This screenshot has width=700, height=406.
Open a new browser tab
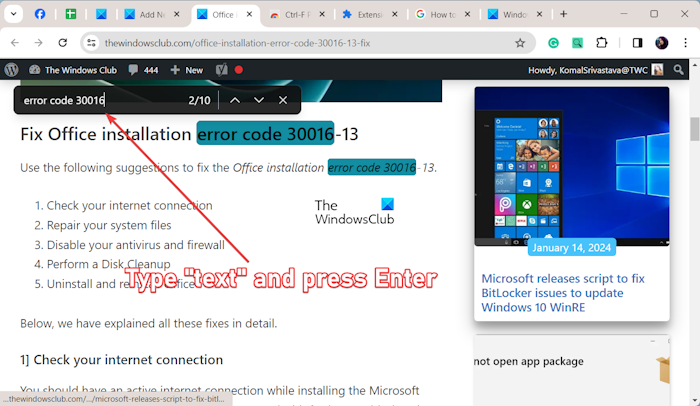pyautogui.click(x=563, y=14)
